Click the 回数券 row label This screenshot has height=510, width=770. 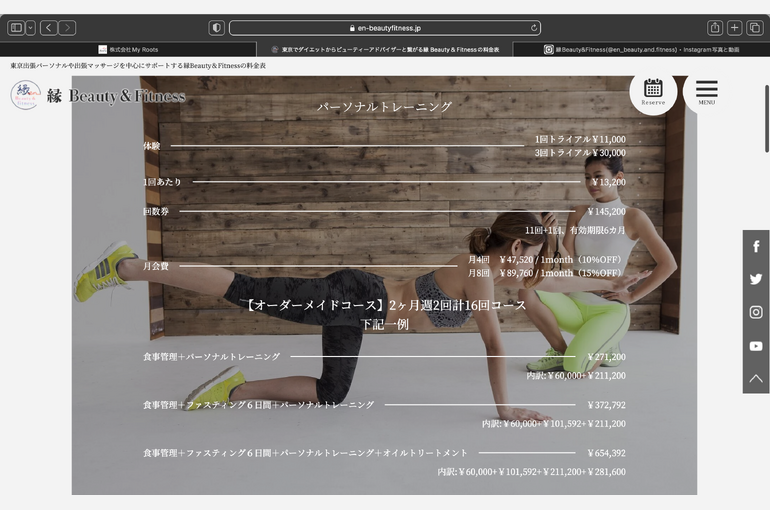point(156,212)
